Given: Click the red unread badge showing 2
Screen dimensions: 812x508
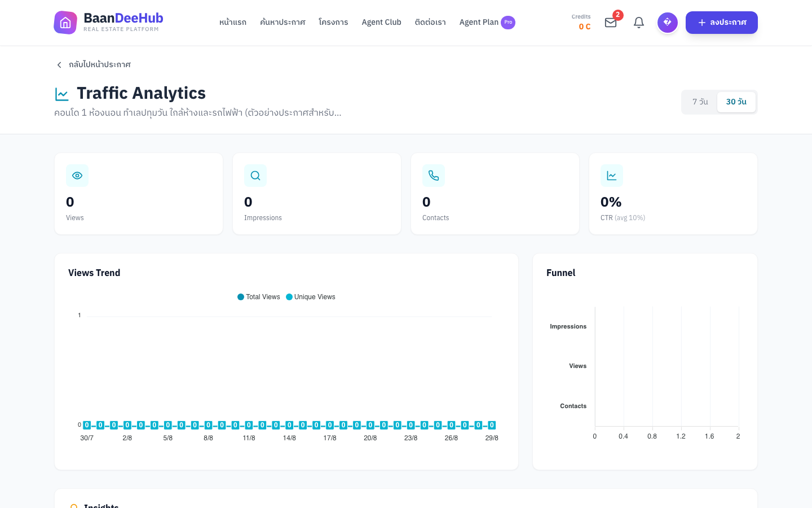Looking at the screenshot, I should coord(618,15).
